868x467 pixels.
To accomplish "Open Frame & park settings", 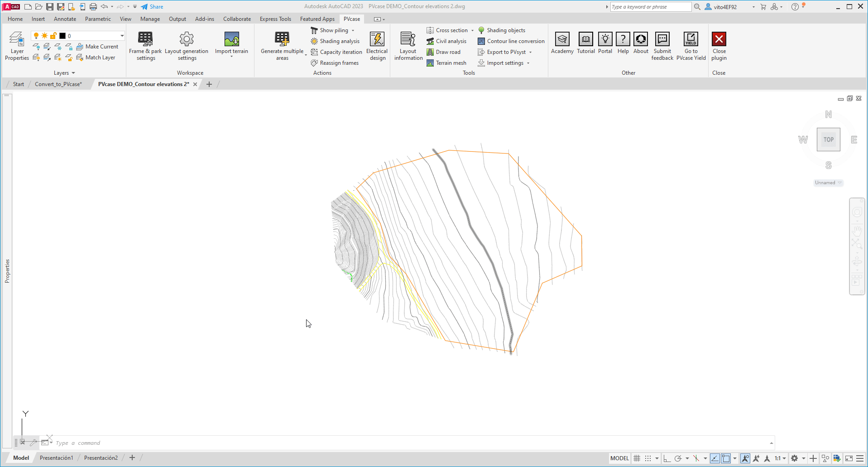I will point(145,45).
